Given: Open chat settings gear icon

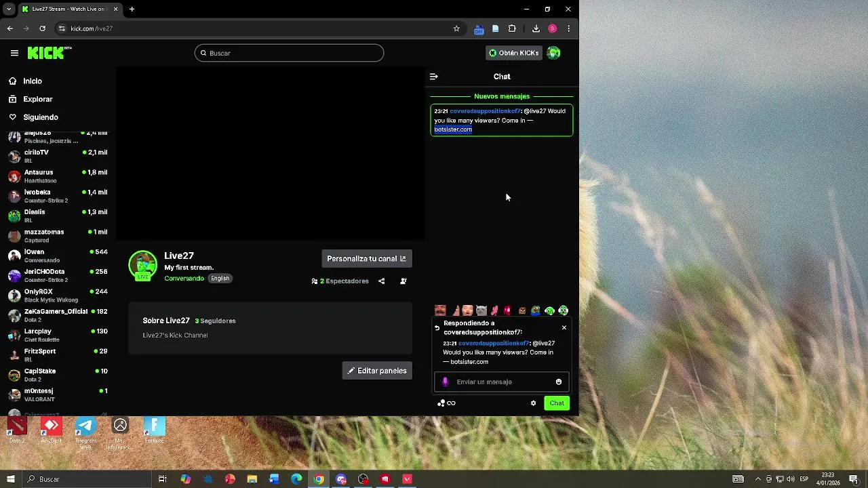Looking at the screenshot, I should (x=534, y=403).
